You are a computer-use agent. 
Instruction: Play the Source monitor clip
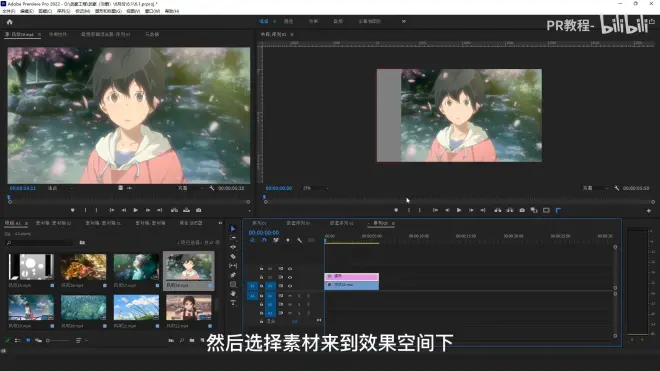click(x=136, y=210)
